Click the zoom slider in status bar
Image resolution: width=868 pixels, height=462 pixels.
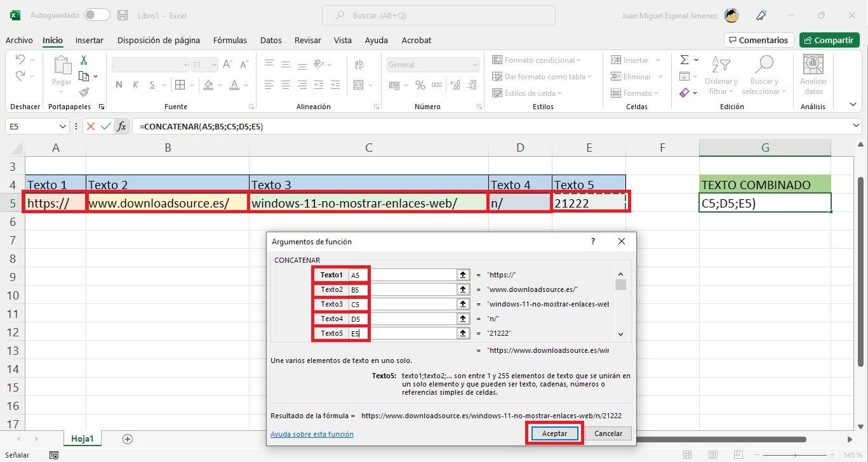[794, 455]
